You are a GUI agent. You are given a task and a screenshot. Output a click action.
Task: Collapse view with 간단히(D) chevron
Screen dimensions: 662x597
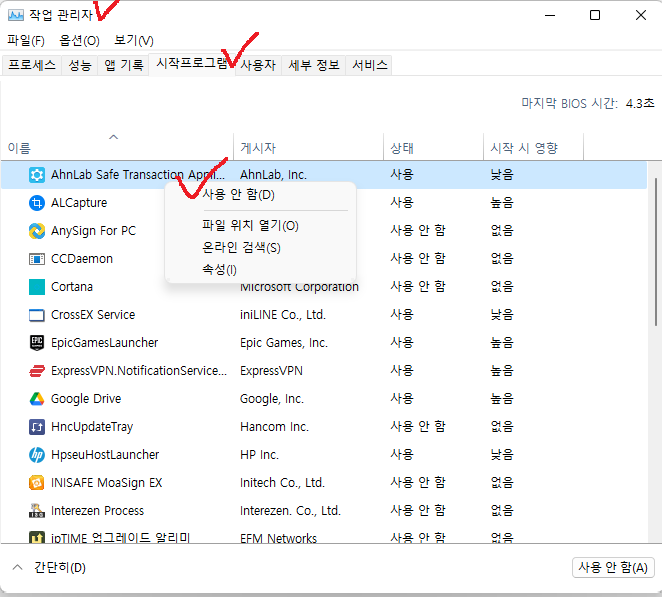coord(17,567)
